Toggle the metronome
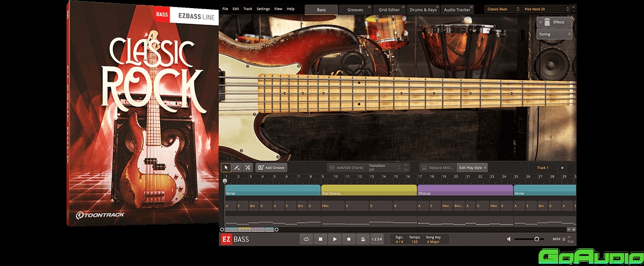644x266 pixels. pyautogui.click(x=362, y=239)
